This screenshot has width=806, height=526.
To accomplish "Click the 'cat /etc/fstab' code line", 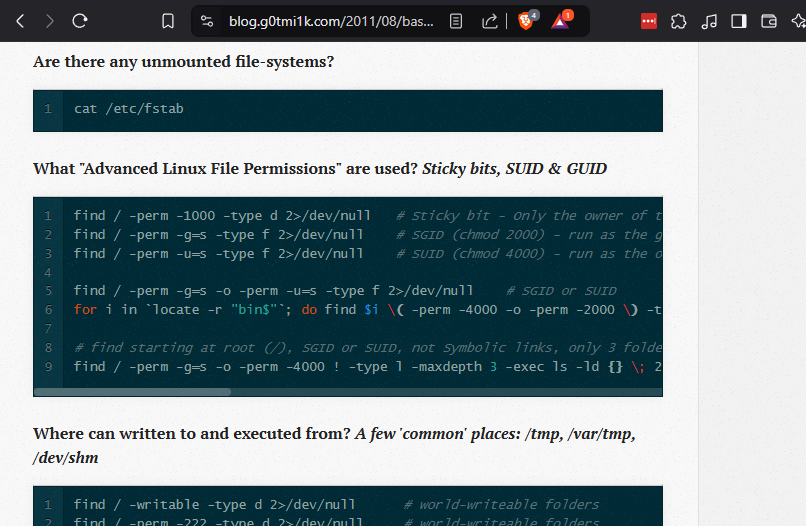I will coord(128,108).
